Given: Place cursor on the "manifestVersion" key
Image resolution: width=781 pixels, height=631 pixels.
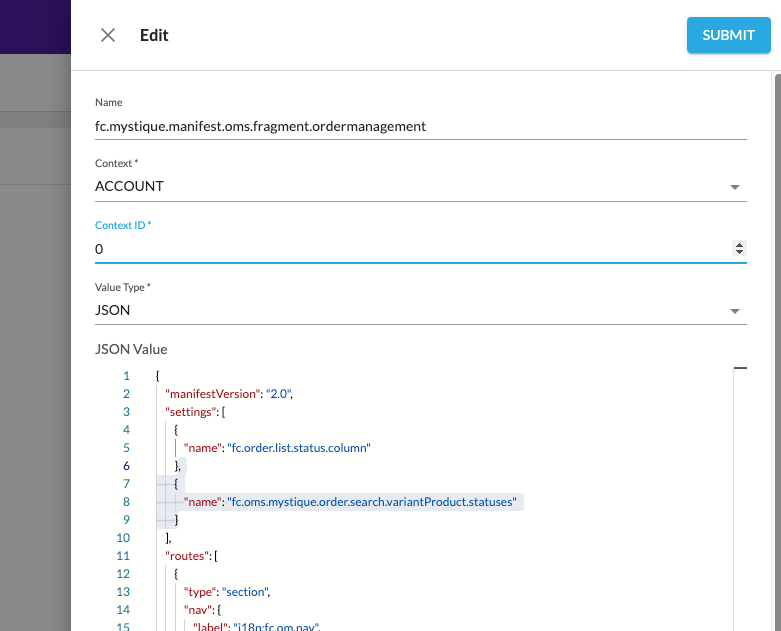Looking at the screenshot, I should [x=211, y=394].
